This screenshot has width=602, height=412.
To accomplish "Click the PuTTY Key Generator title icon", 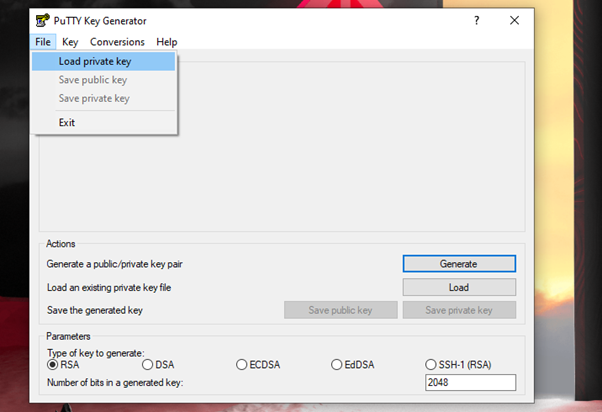I will click(42, 20).
